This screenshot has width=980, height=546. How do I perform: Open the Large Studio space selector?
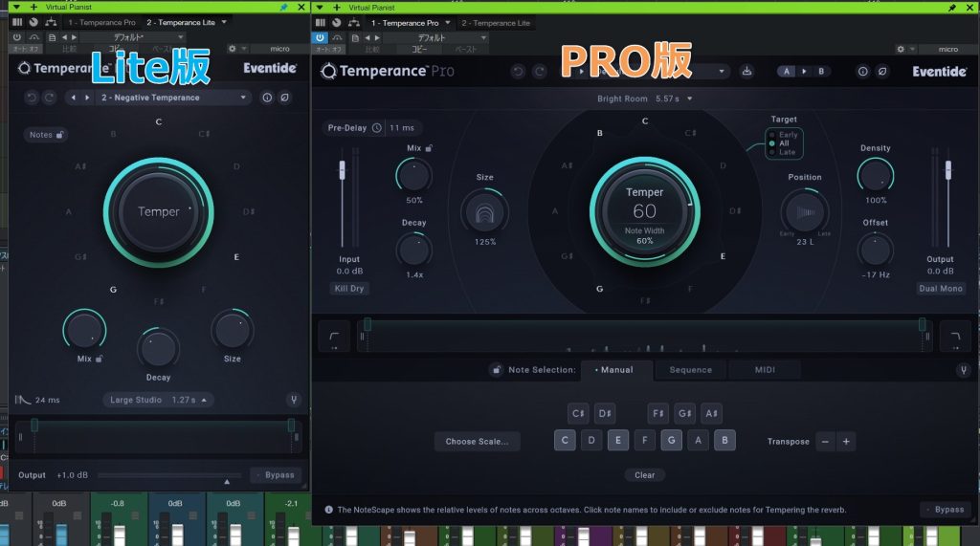coord(159,400)
